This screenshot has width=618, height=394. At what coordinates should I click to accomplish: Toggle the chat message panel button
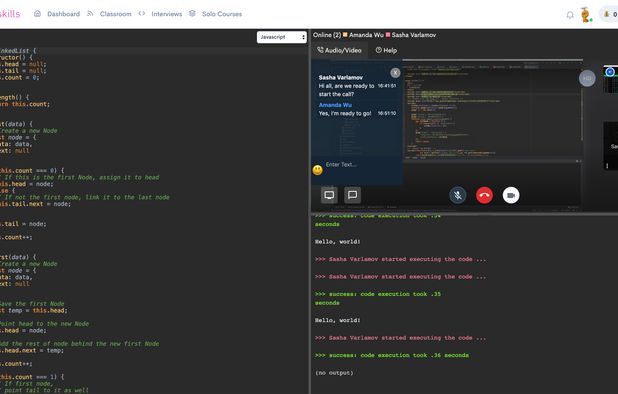(352, 195)
